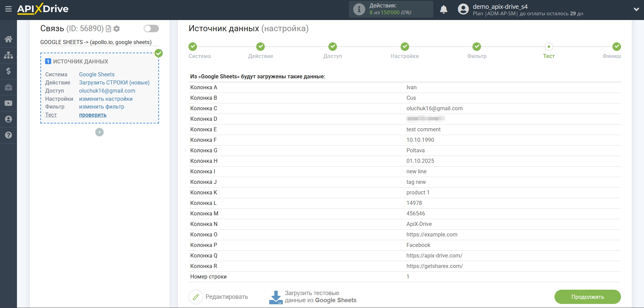Click the copy document icon next to connection ID
This screenshot has height=308, width=644.
click(x=108, y=29)
